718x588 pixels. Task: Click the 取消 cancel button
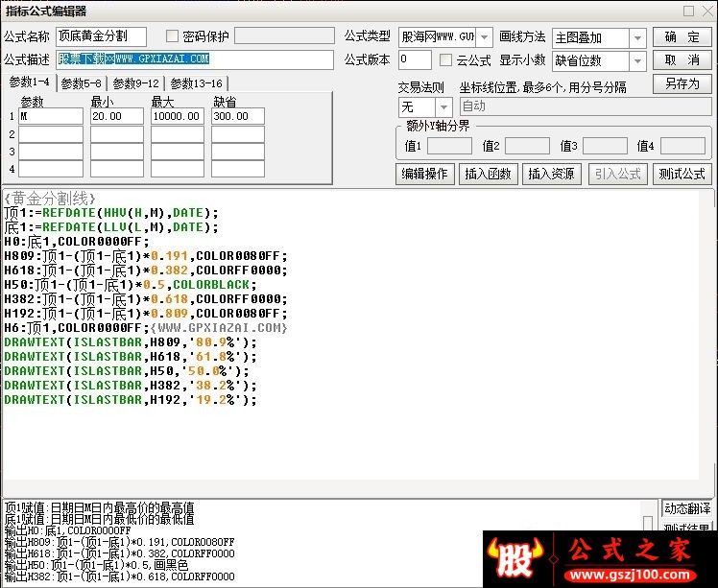point(682,59)
